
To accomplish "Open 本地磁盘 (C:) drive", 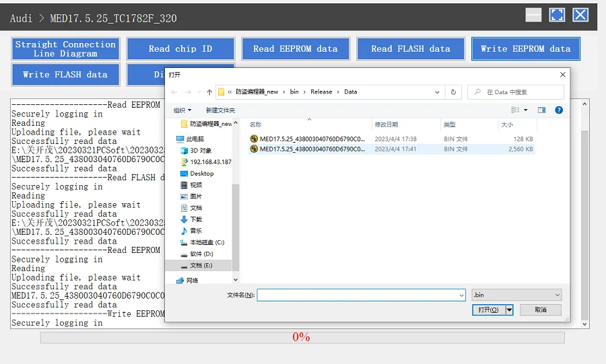I will (x=202, y=242).
